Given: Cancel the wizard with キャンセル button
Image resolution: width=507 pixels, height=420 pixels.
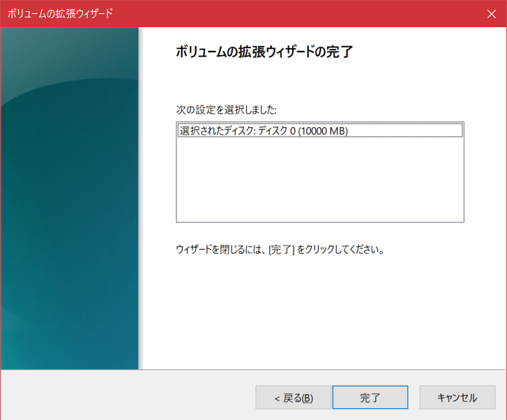Looking at the screenshot, I should coord(457,398).
